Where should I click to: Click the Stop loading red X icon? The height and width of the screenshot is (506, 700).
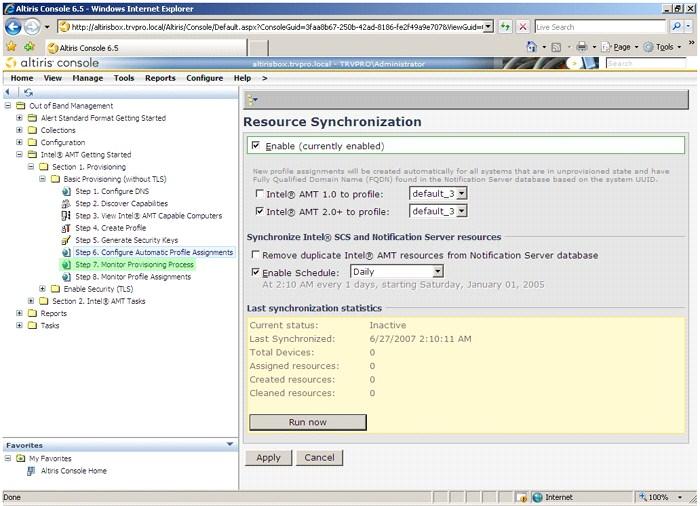coord(522,27)
